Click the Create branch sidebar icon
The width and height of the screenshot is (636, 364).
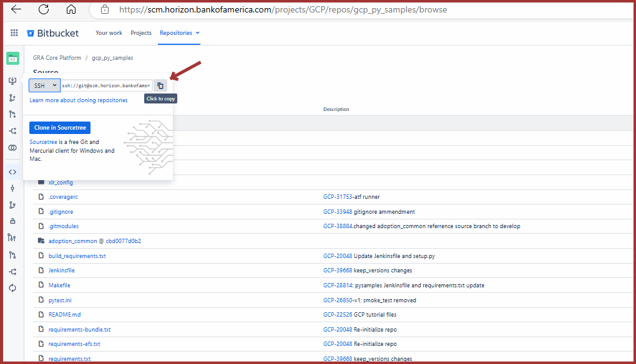pyautogui.click(x=12, y=98)
